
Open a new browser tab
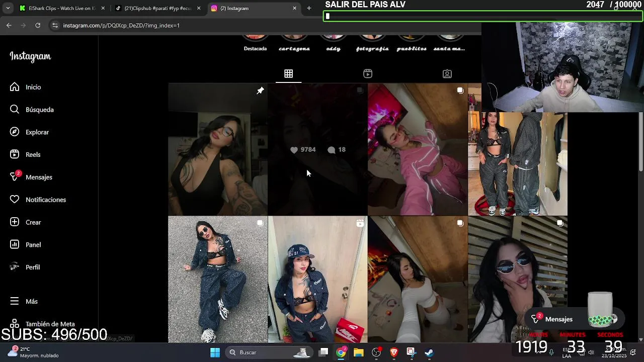click(309, 8)
